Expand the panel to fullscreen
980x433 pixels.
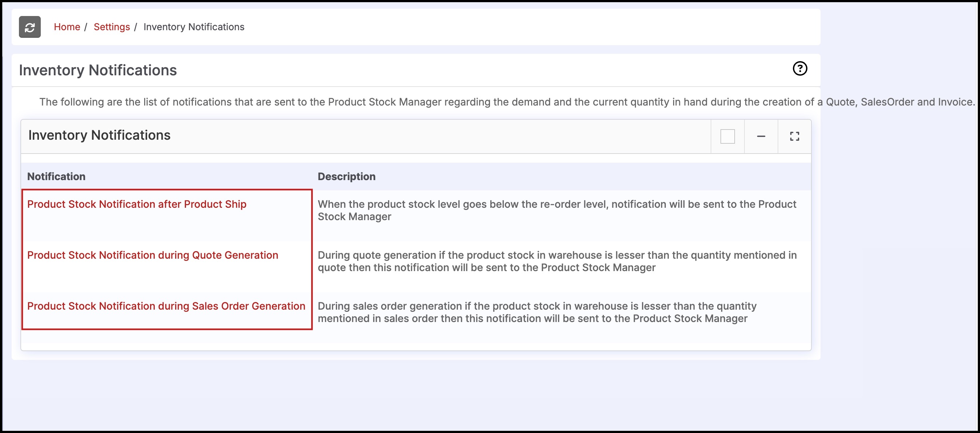pyautogui.click(x=794, y=136)
